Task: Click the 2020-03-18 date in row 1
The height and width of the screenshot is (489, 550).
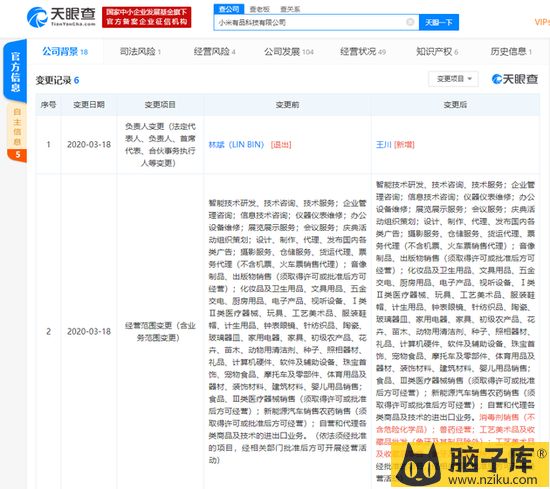Action: point(89,145)
